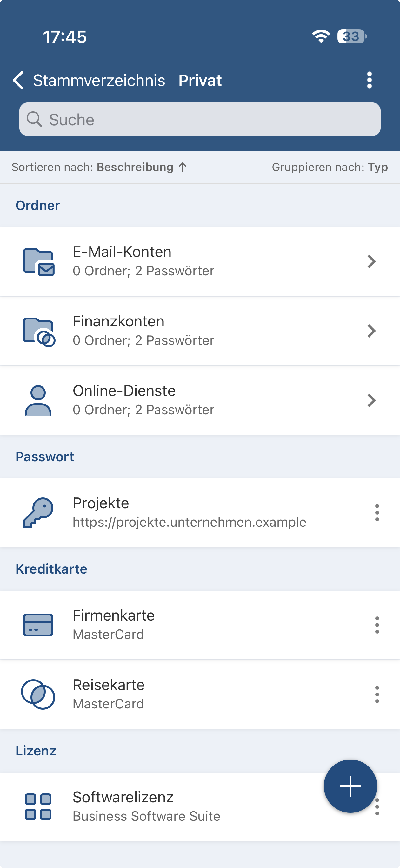
Task: Open options menu for Firmenkarte entry
Action: (x=377, y=625)
